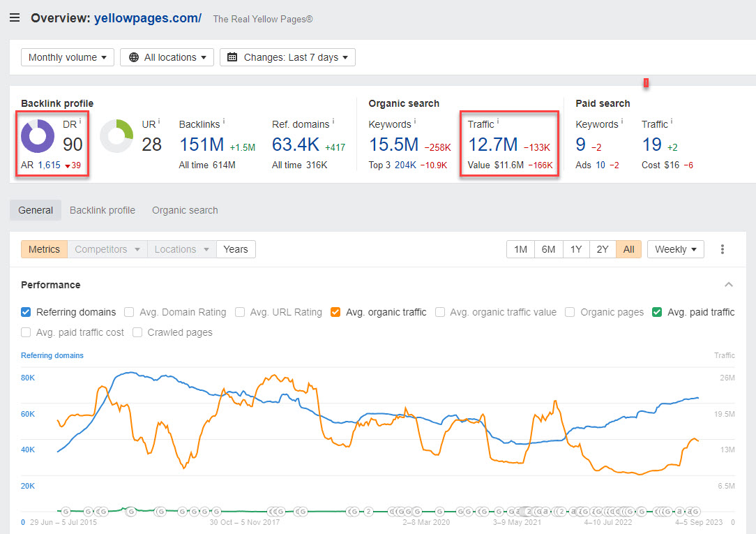Click the 15.5M organic keywords value
Image resolution: width=756 pixels, height=534 pixels.
pyautogui.click(x=393, y=144)
